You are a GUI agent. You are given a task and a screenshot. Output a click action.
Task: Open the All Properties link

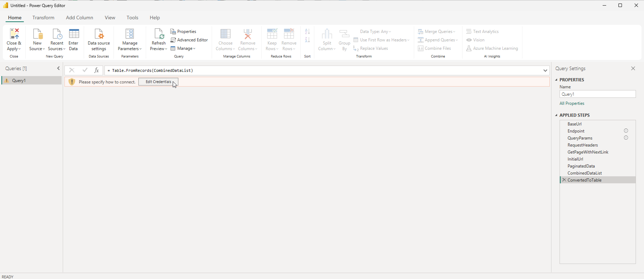pyautogui.click(x=572, y=103)
